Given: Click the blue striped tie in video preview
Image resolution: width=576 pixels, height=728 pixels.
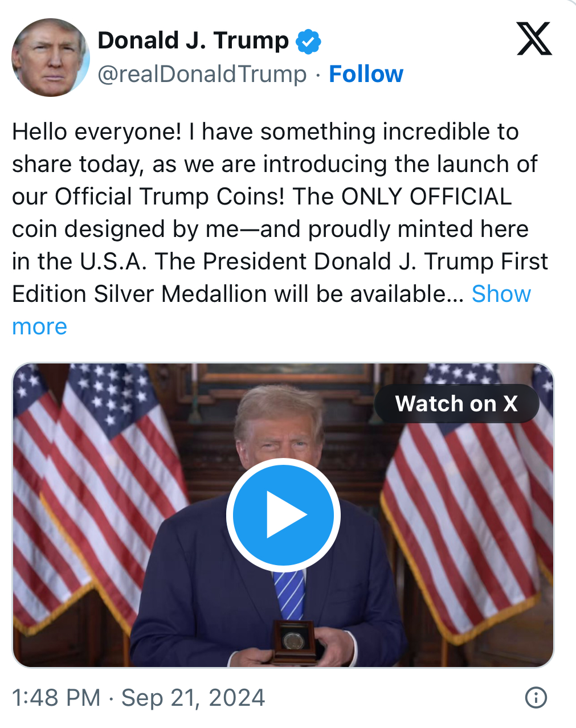Looking at the screenshot, I should tap(290, 594).
